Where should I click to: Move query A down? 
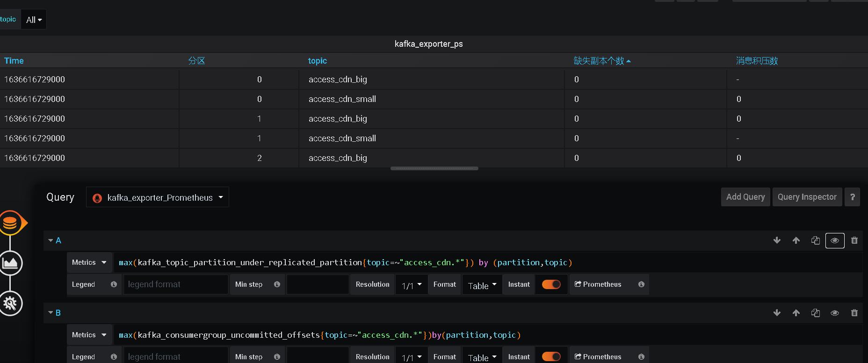pyautogui.click(x=777, y=240)
